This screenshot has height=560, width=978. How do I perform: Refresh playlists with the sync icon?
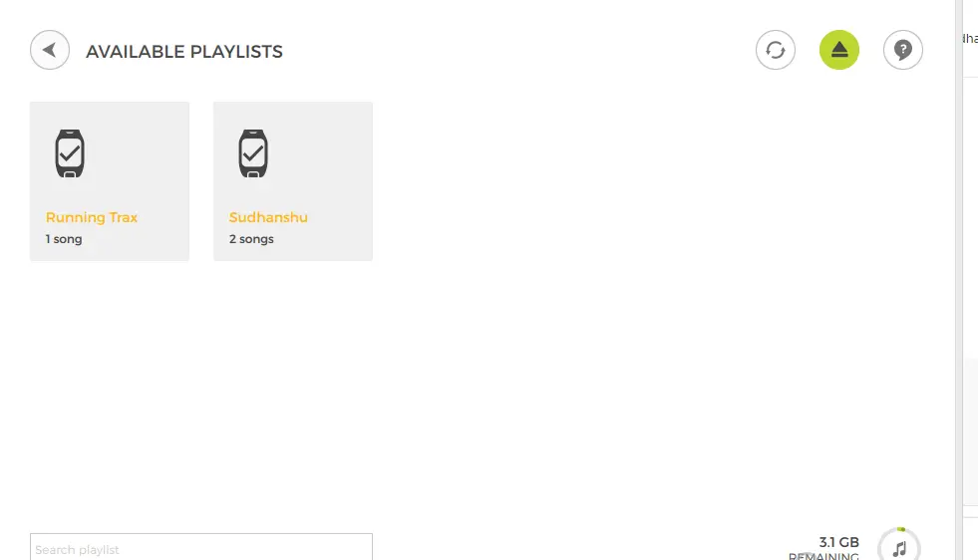point(776,50)
